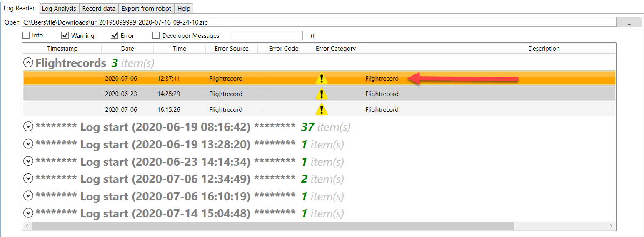Viewport: 644px width, 237px height.
Task: Click the search field beside Developer Messages
Action: coord(266,36)
